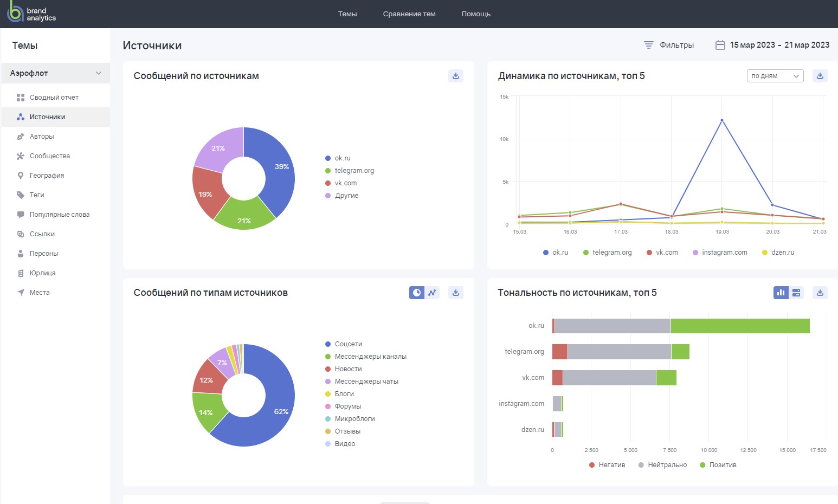Switch Тональность chart to alternate bar layout
Screen dimensions: 838x504
[796, 292]
